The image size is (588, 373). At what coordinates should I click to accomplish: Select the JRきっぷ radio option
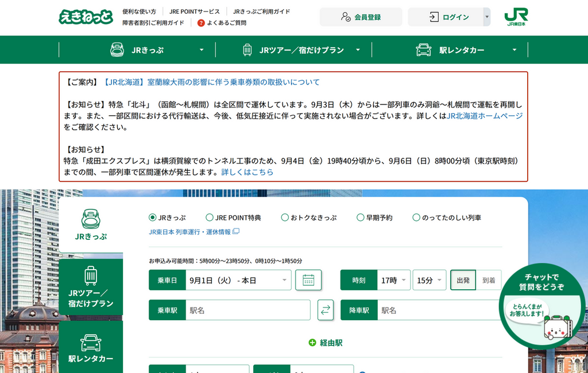tap(152, 217)
